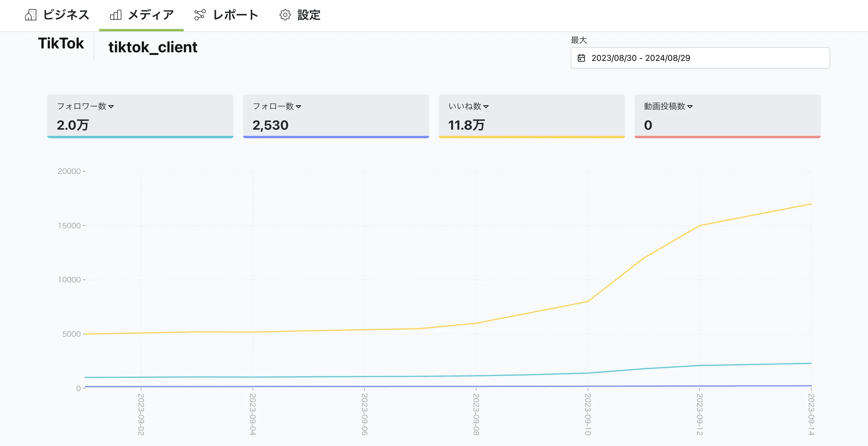Click the TikTok heading label

click(x=61, y=43)
